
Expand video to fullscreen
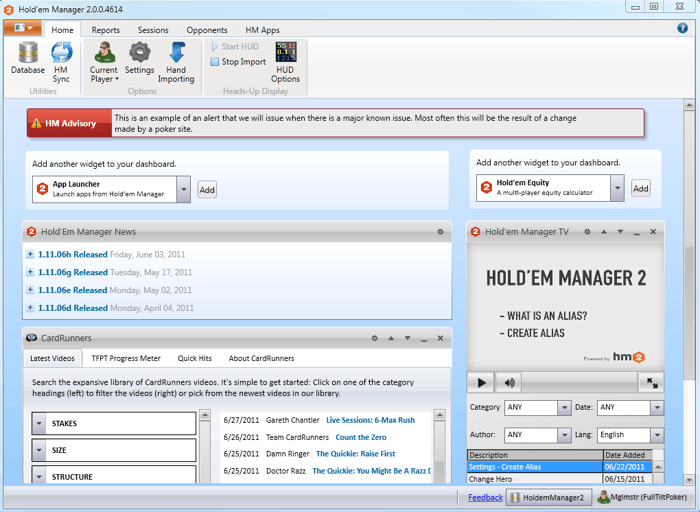[652, 382]
